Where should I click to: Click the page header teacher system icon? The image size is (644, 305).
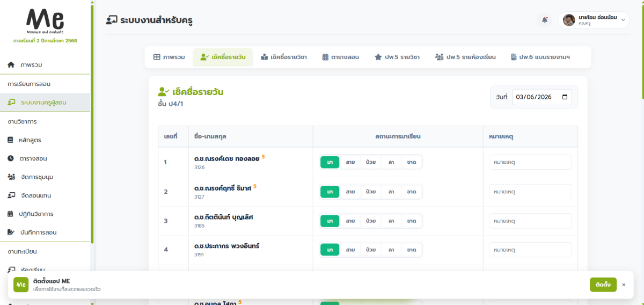click(x=112, y=20)
